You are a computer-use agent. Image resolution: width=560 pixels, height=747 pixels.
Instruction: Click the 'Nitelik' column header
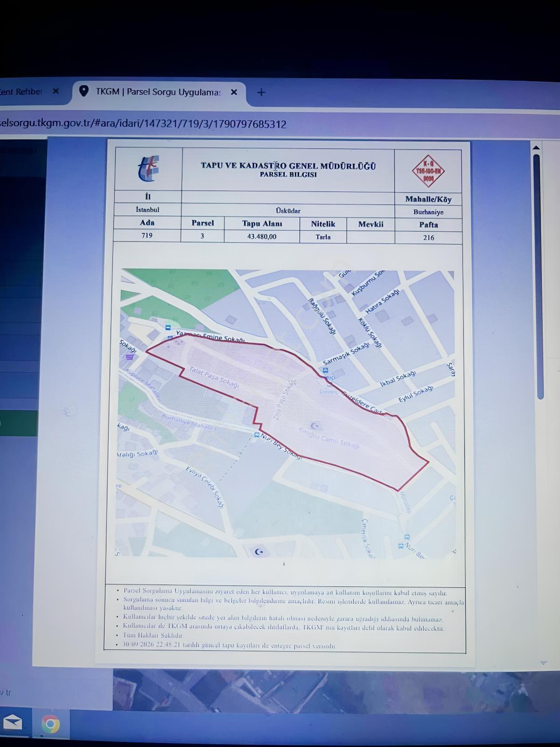tap(323, 224)
